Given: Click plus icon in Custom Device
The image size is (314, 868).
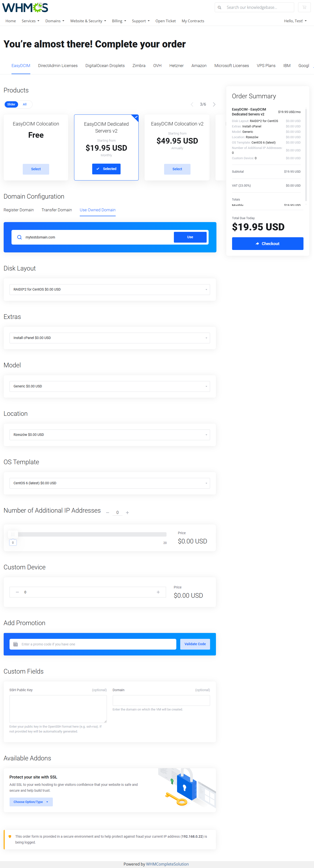Looking at the screenshot, I should 158,592.
